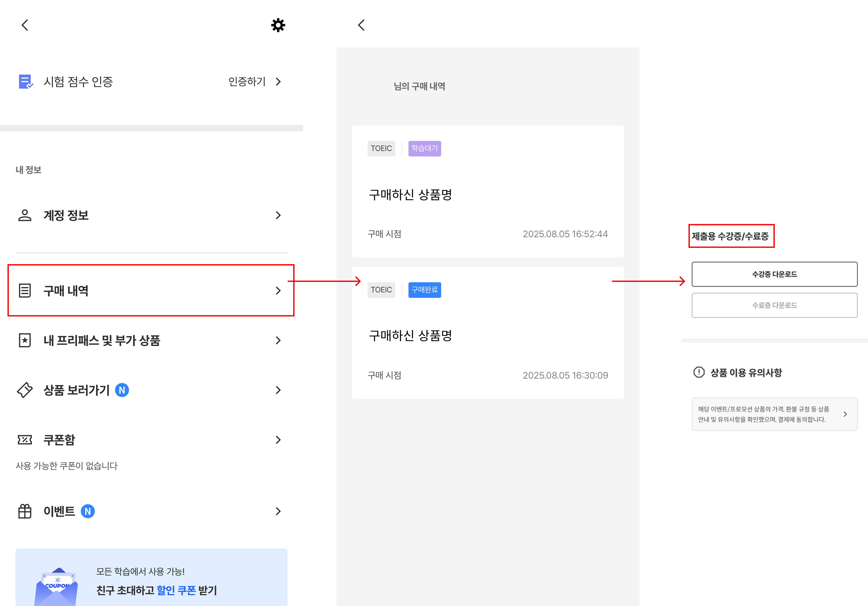The image size is (868, 606).
Task: Click the 사용 가능한 쿠폰이 없습니다 text
Action: coord(67,466)
